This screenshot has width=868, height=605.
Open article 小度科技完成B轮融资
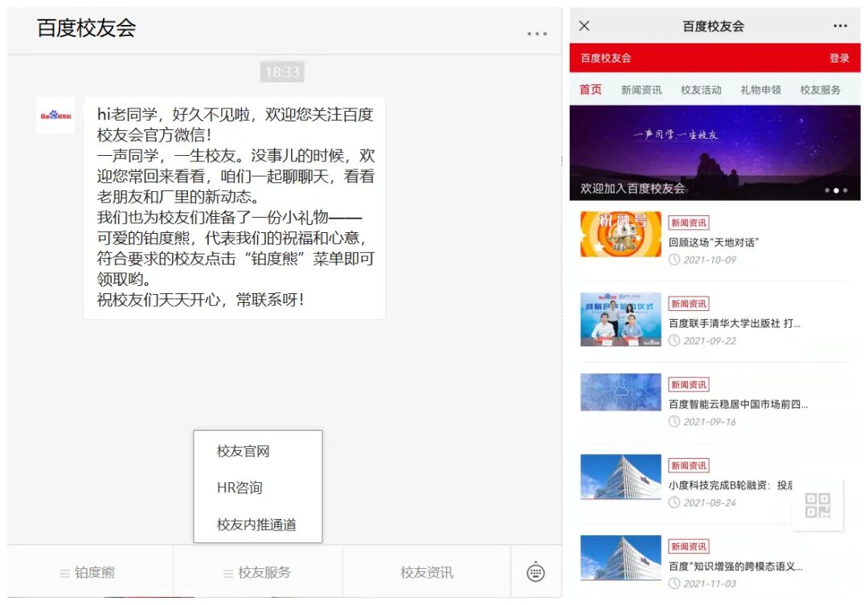(730, 485)
